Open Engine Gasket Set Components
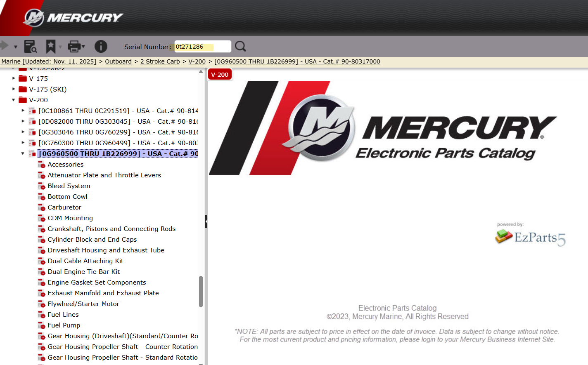The image size is (588, 365). click(x=97, y=282)
